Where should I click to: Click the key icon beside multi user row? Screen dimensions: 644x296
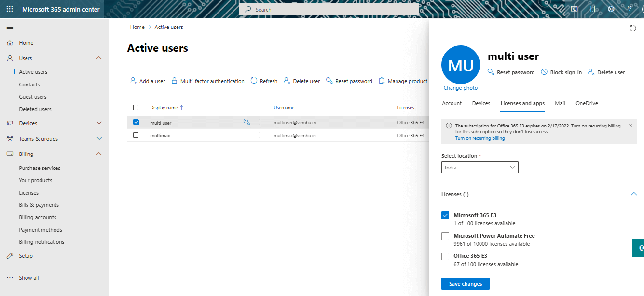click(x=247, y=122)
